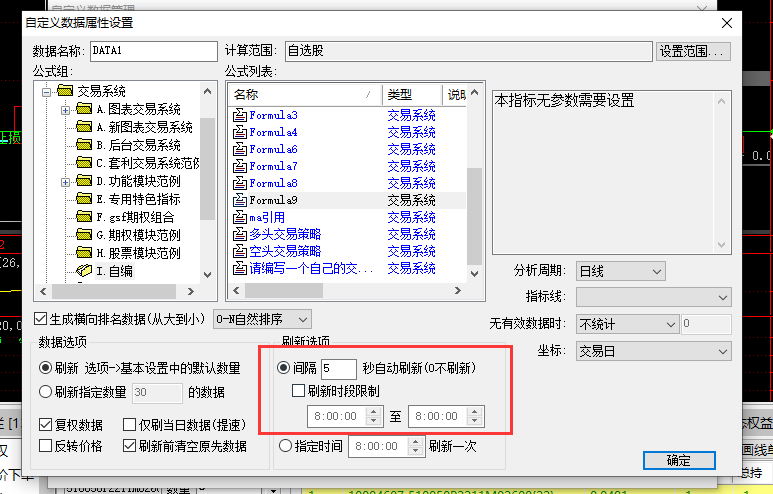Select 刷新指定数量 radio button

pyautogui.click(x=45, y=391)
